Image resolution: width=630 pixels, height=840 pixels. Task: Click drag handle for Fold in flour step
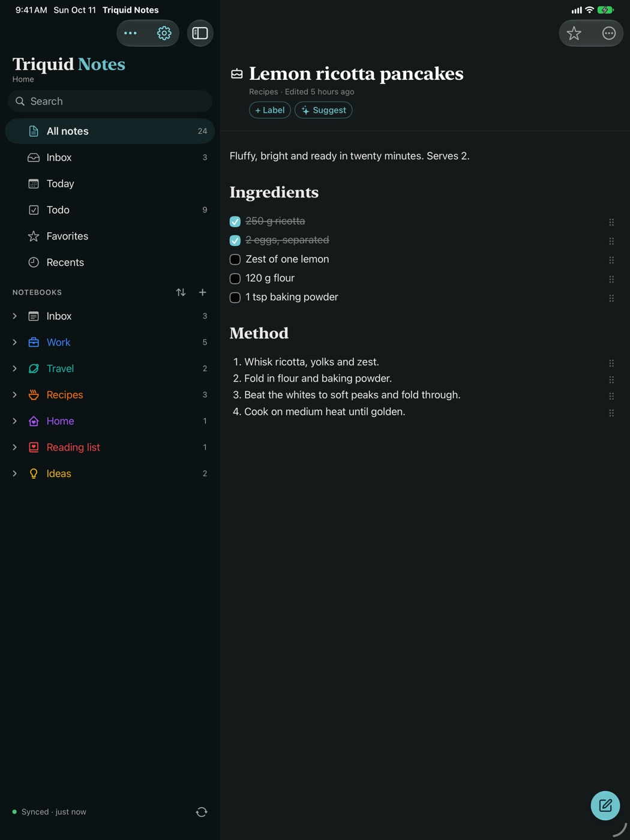611,380
